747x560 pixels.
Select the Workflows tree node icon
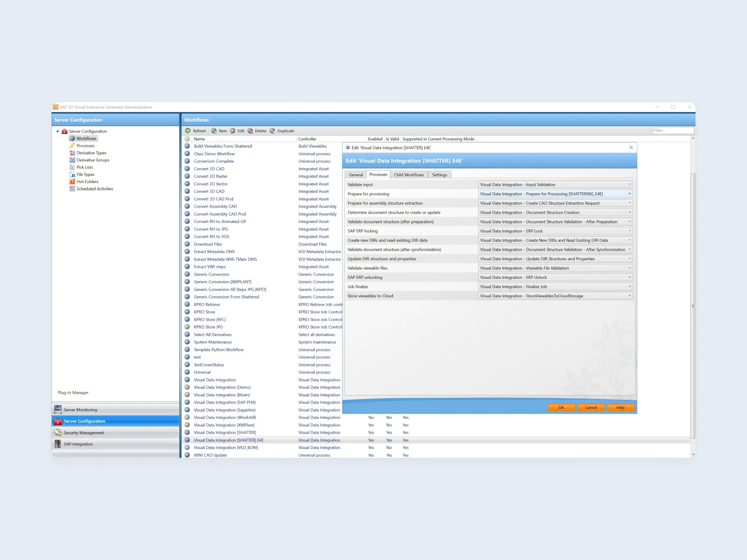click(72, 138)
